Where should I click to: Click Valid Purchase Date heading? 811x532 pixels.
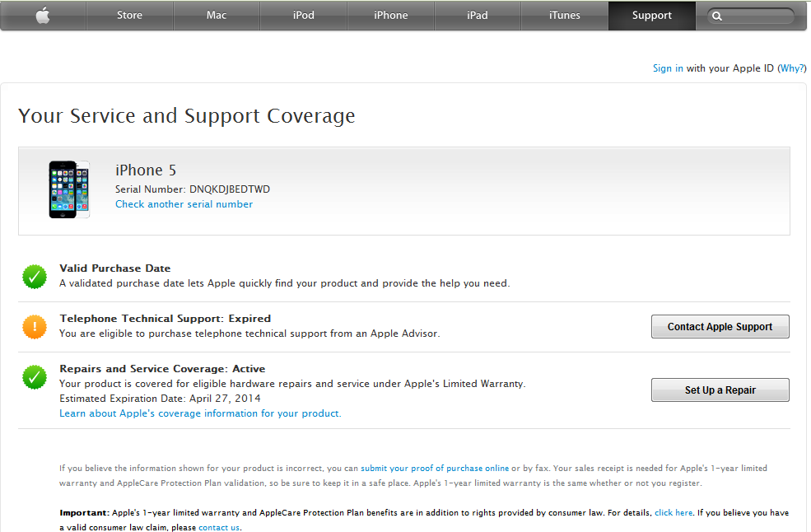click(114, 268)
